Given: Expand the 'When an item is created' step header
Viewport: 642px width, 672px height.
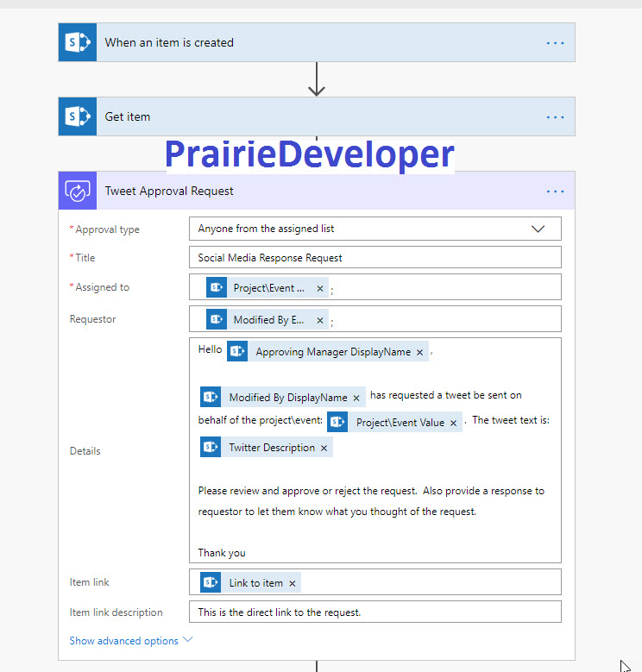Looking at the screenshot, I should click(317, 42).
